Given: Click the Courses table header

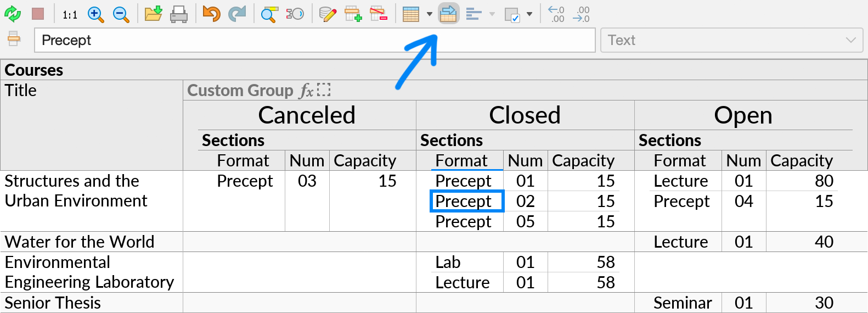Looking at the screenshot, I should [x=433, y=70].
